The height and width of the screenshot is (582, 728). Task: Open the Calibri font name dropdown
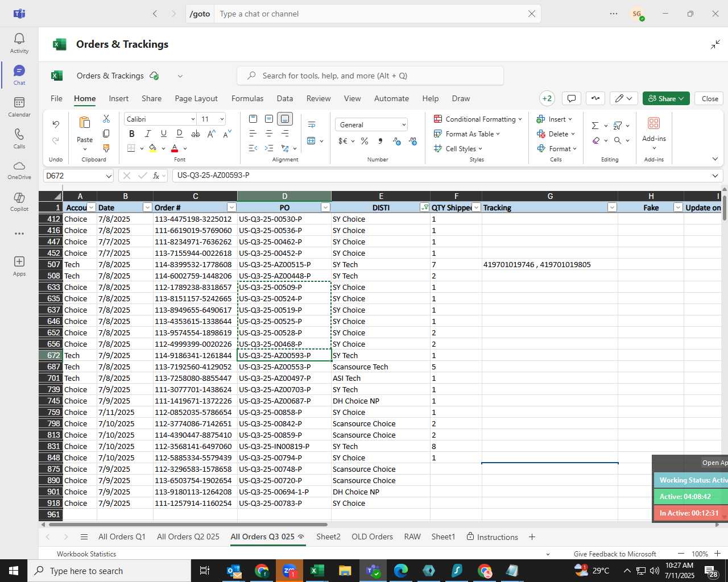coord(193,119)
